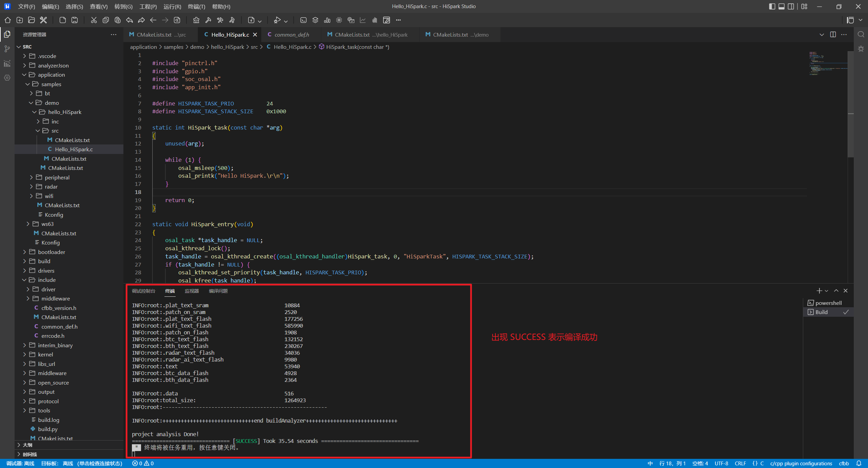
Task: Click the save file icon
Action: (75, 20)
